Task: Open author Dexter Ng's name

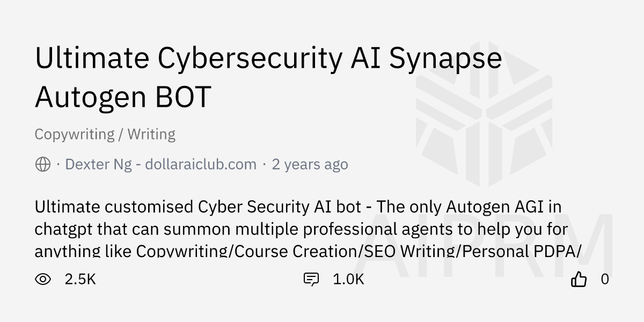Action: point(98,164)
